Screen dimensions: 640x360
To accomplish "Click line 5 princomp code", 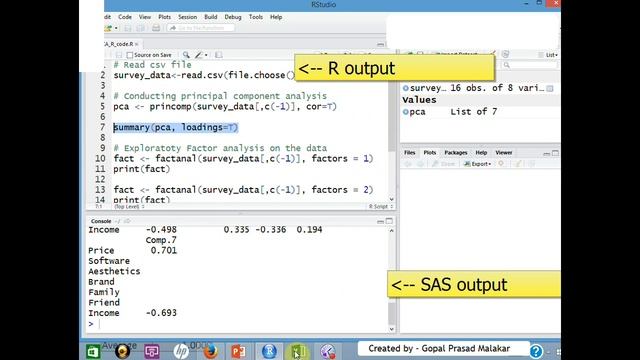I will pyautogui.click(x=225, y=107).
